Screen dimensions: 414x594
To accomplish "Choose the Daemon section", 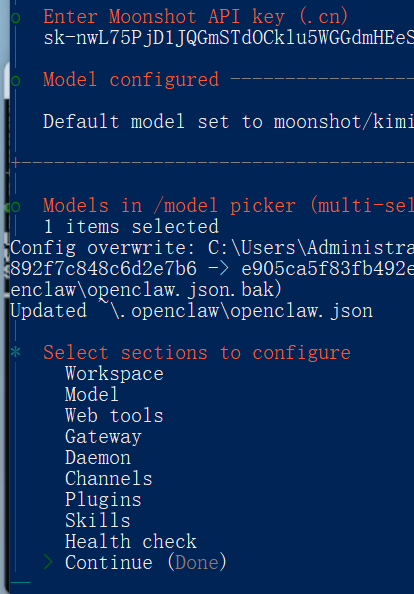I will click(x=98, y=458).
